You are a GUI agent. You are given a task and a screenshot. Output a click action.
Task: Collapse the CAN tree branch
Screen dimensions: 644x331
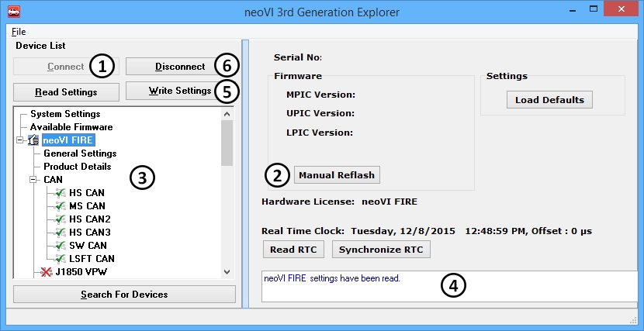pos(33,180)
